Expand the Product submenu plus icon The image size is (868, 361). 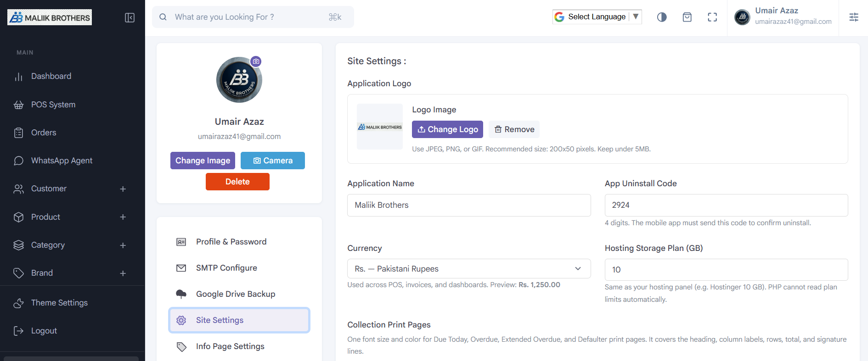[x=123, y=217]
